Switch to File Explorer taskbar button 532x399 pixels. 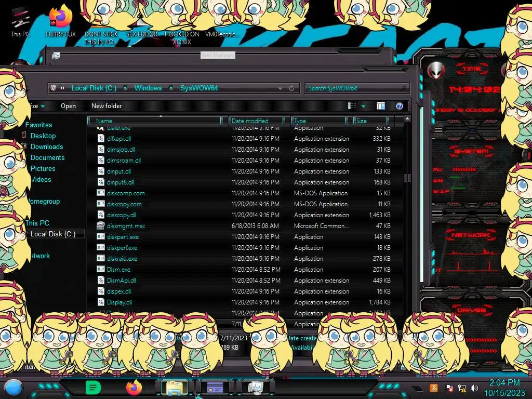175,388
